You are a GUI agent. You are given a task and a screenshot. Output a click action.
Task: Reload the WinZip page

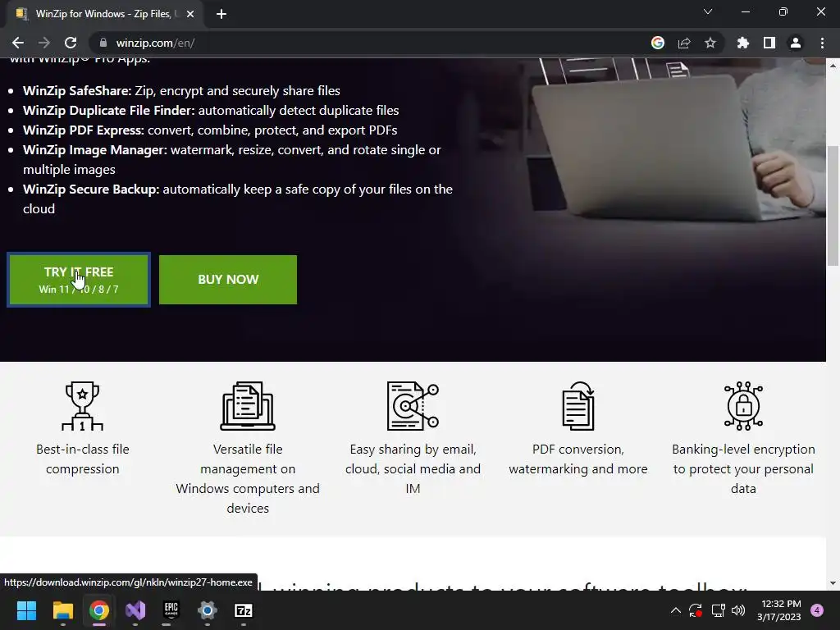coord(71,43)
